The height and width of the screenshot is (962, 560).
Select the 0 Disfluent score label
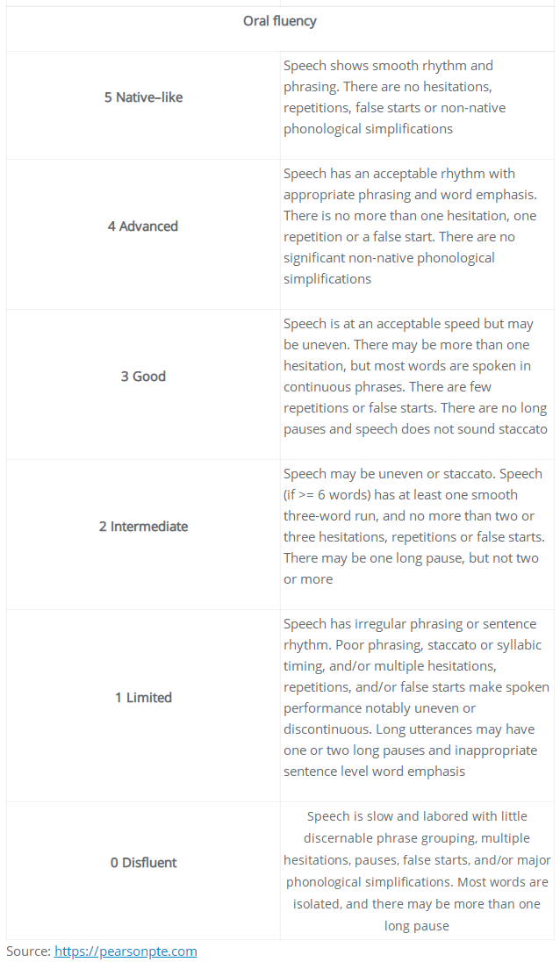click(x=144, y=863)
